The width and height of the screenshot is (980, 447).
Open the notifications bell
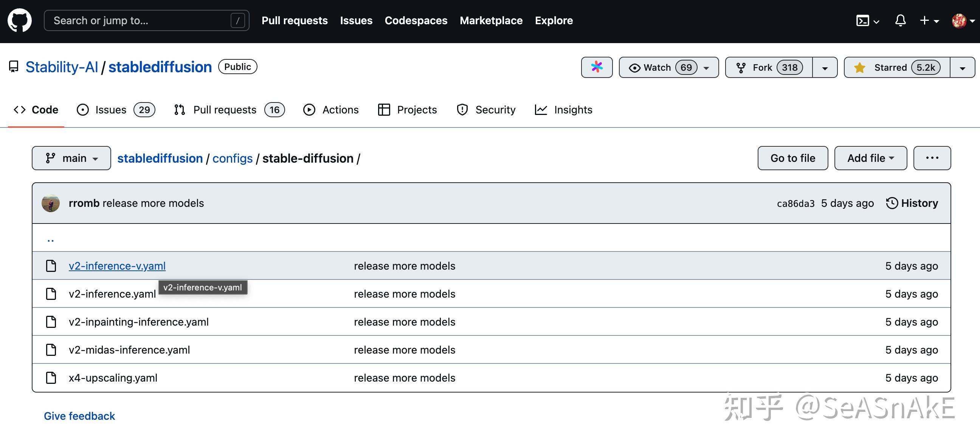point(900,20)
